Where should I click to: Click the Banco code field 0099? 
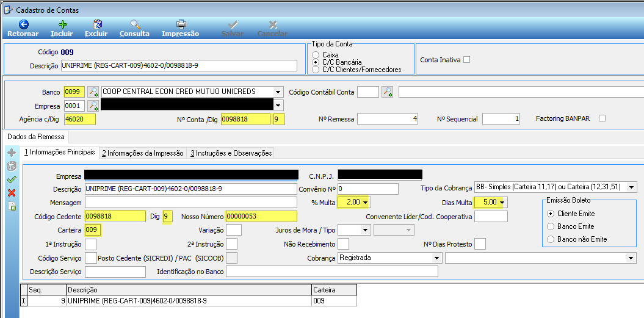pyautogui.click(x=74, y=92)
